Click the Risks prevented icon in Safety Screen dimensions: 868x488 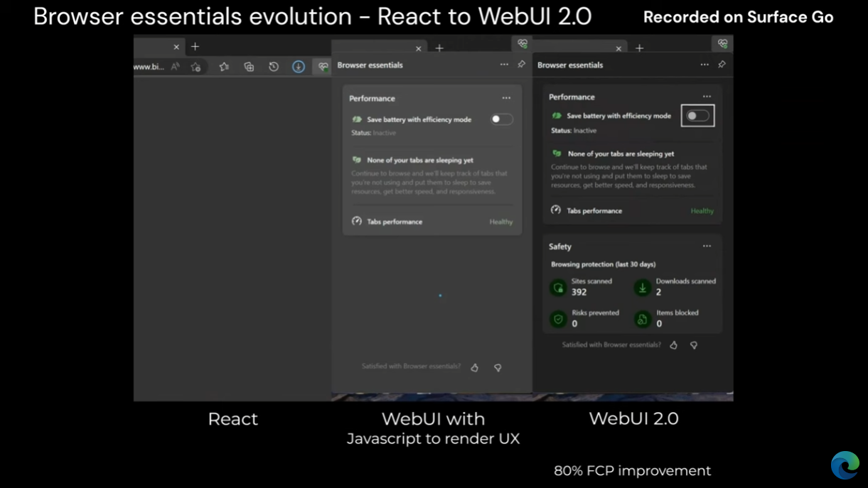559,319
